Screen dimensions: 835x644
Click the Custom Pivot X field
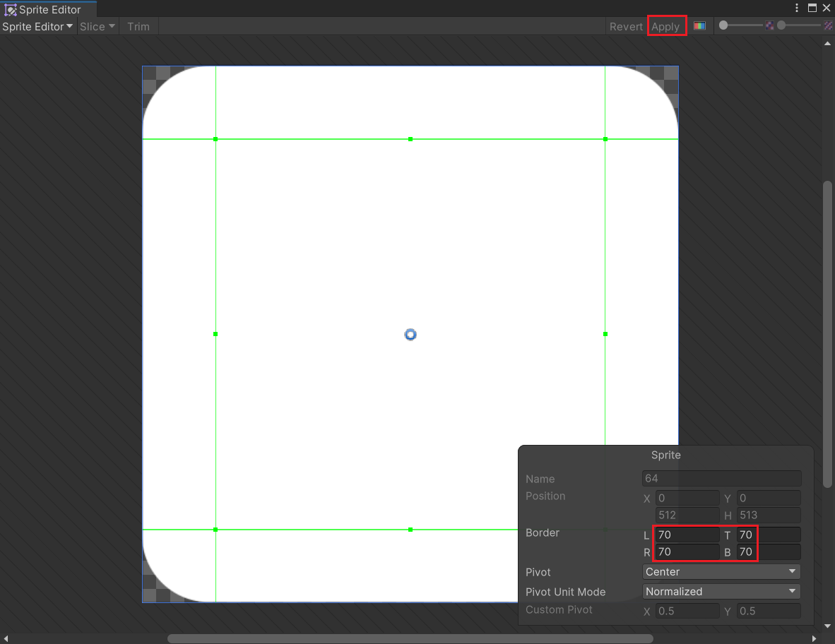click(687, 611)
